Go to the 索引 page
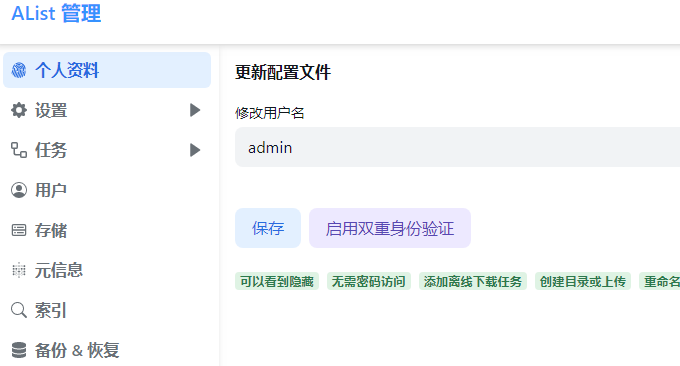 pyautogui.click(x=107, y=310)
